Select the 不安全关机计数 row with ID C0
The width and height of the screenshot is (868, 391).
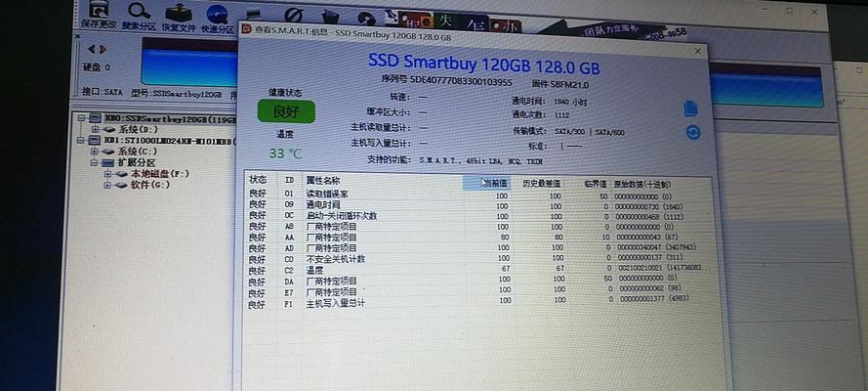pos(478,259)
